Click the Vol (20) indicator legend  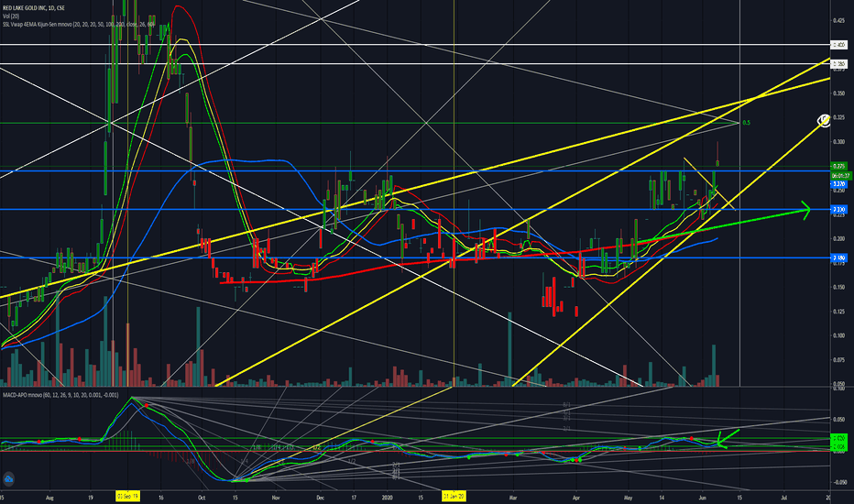pos(11,16)
